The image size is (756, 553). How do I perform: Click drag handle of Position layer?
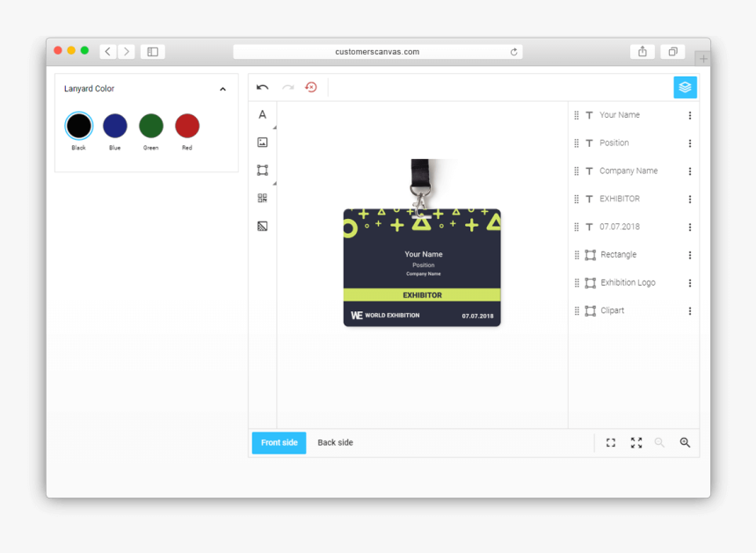pyautogui.click(x=577, y=143)
